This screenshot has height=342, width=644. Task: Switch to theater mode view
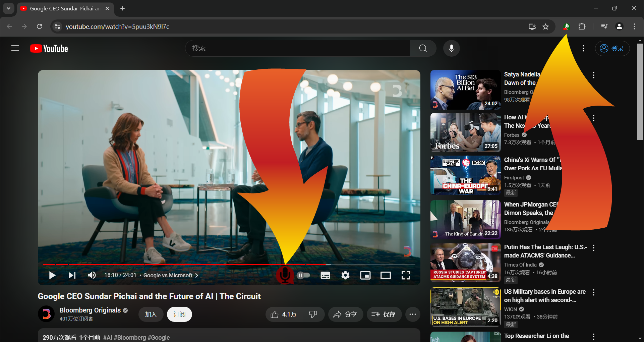tap(386, 275)
